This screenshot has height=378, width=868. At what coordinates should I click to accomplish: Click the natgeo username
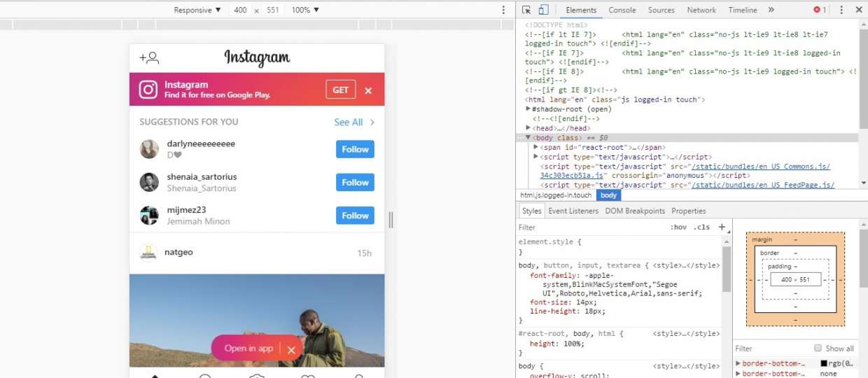[178, 252]
